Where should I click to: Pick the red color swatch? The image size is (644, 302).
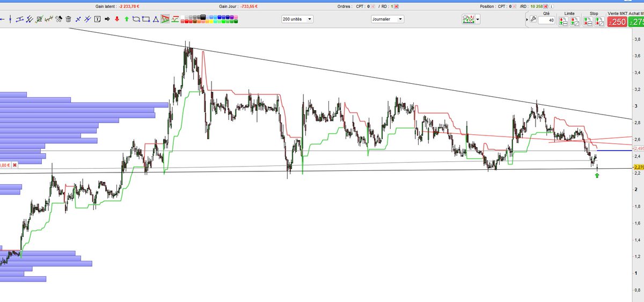coord(187,21)
